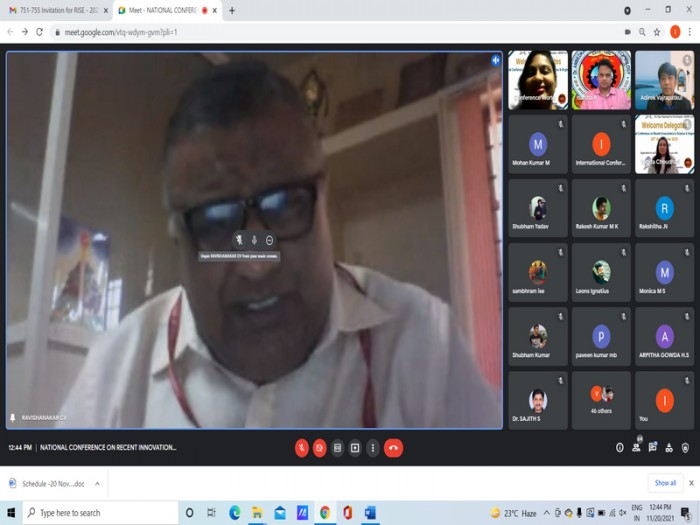Turn on microphone in Meet controls
The width and height of the screenshot is (700, 525).
(301, 448)
